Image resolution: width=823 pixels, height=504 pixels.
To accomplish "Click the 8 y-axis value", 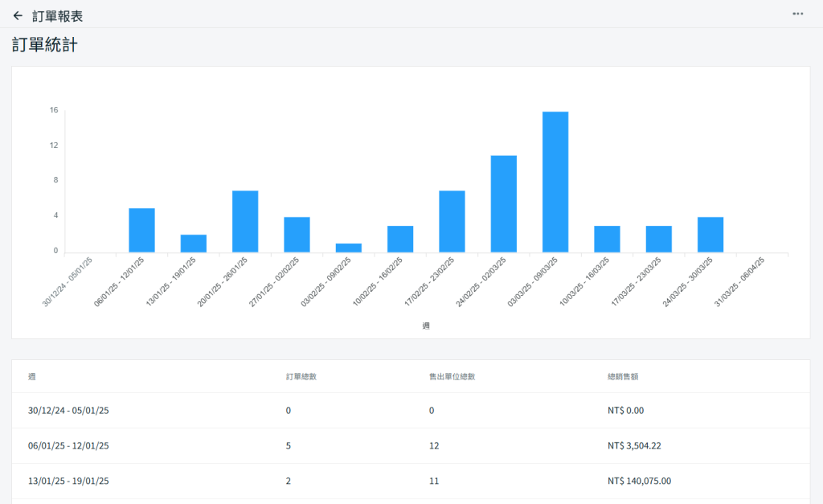I will [55, 180].
